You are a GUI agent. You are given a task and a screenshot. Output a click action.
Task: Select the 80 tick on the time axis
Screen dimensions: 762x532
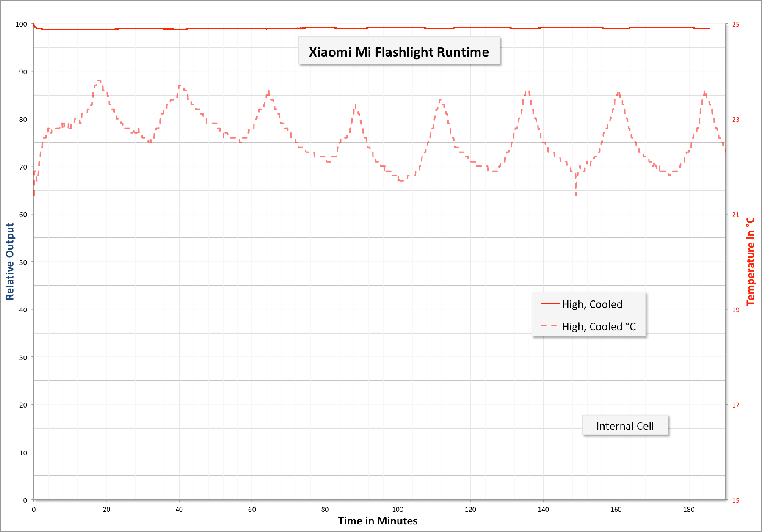(x=325, y=510)
